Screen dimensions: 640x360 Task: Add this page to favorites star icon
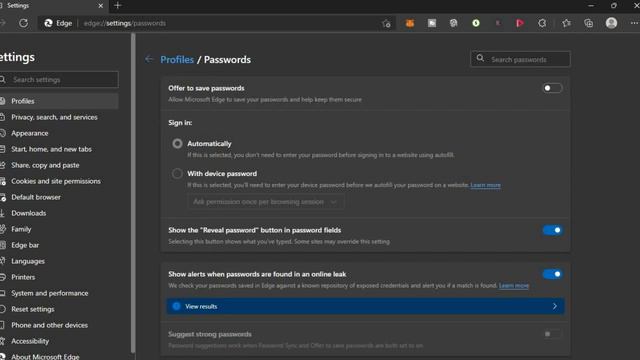(386, 24)
